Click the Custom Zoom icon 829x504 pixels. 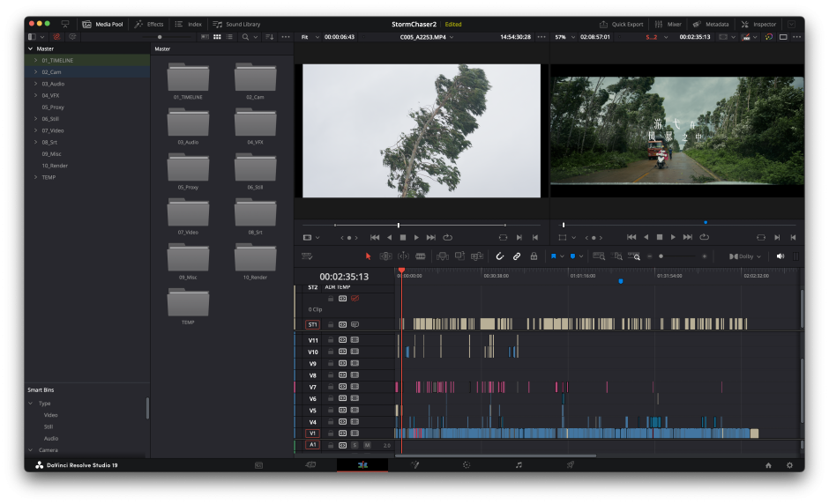click(x=634, y=256)
